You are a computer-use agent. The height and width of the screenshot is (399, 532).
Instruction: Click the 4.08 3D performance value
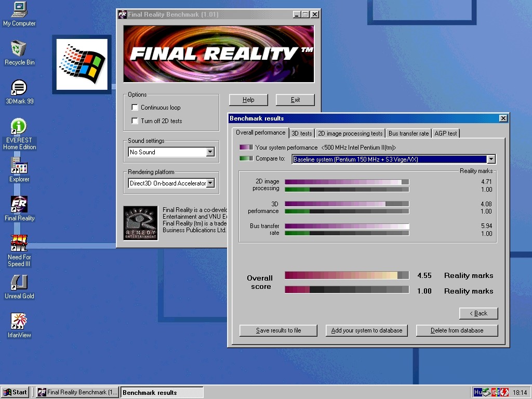[486, 204]
